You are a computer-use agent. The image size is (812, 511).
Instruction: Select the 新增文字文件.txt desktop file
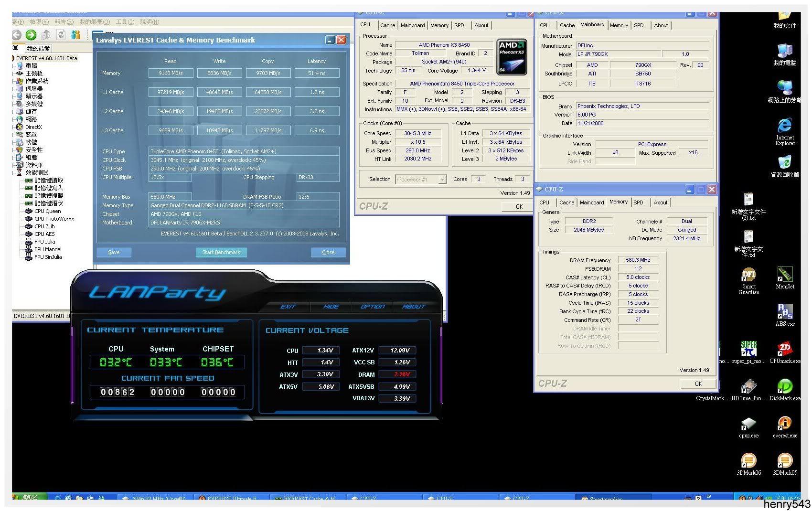748,244
